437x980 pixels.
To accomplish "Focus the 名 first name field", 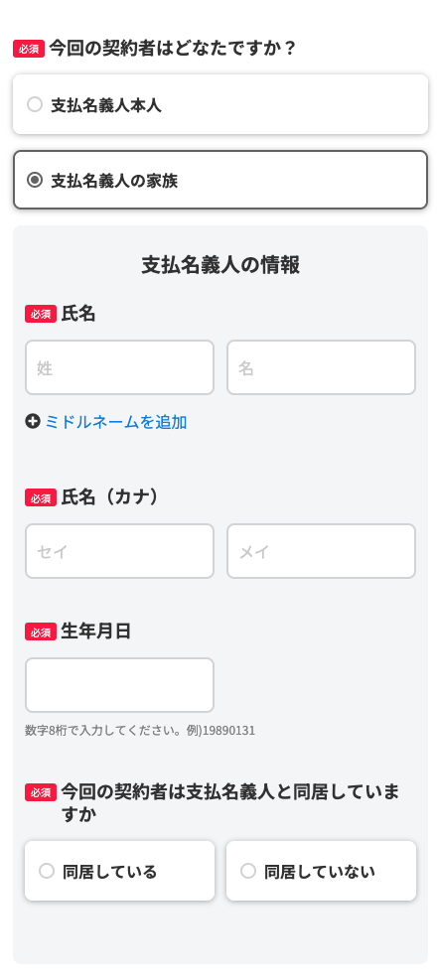I will tap(321, 367).
